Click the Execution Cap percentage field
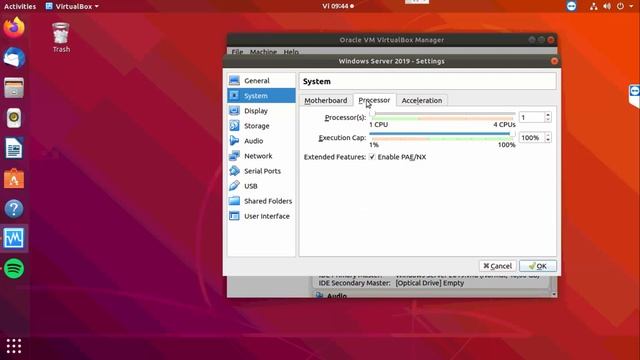The height and width of the screenshot is (360, 640). (x=532, y=138)
